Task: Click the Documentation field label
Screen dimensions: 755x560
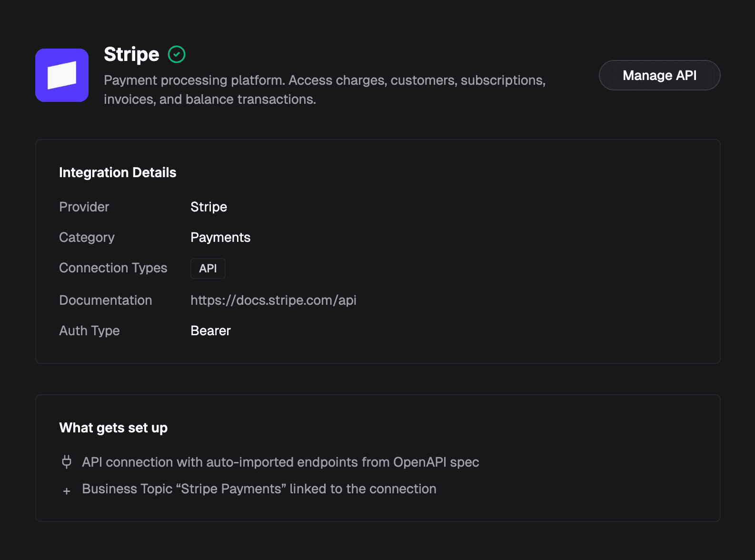Action: (x=106, y=300)
